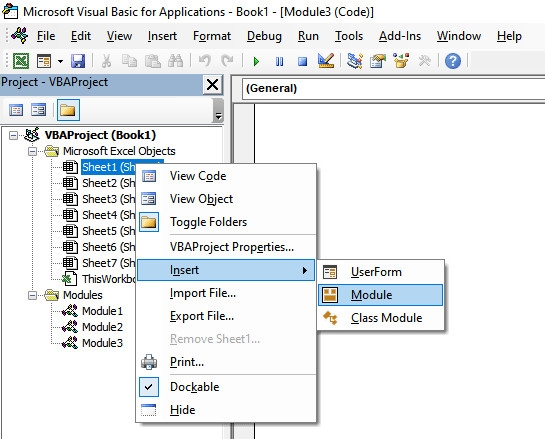
Task: Collapse the Modules folder node
Action: click(32, 295)
